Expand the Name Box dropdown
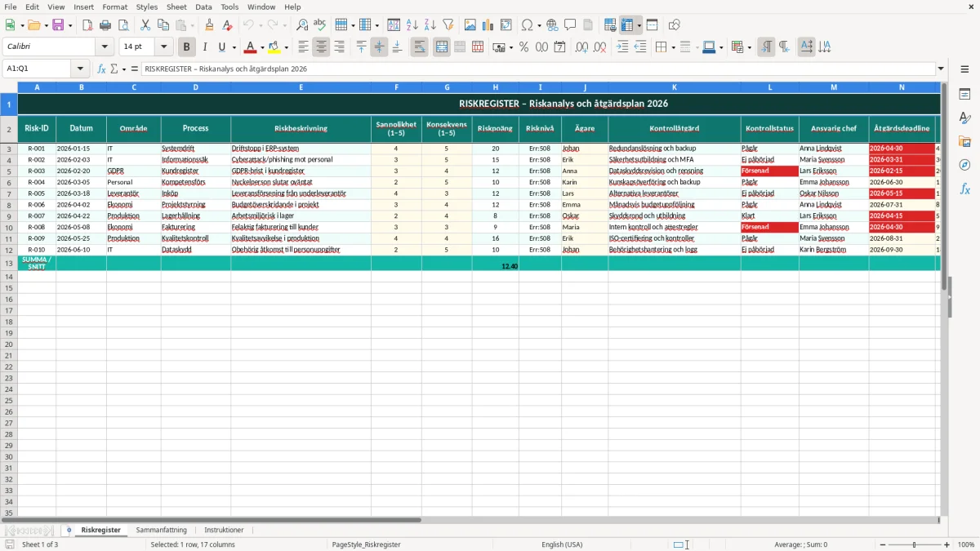Viewport: 980px width, 551px height. point(80,69)
